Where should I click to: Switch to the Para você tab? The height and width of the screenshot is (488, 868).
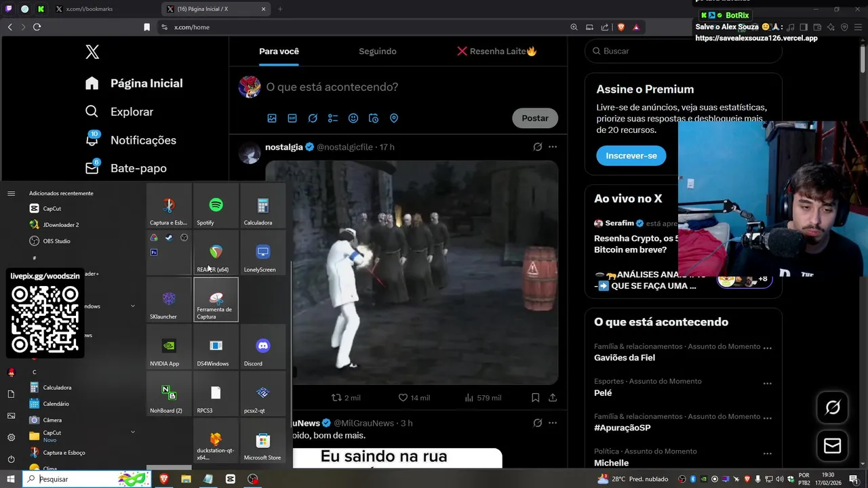click(279, 52)
